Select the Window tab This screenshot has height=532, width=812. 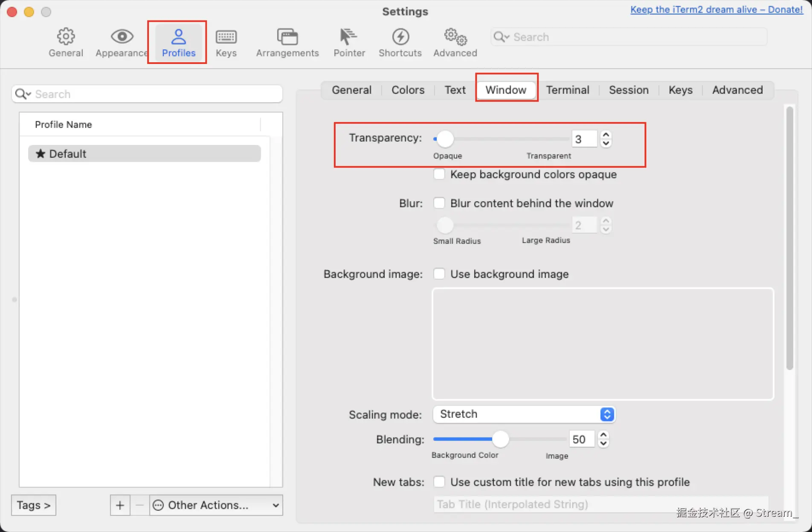click(x=506, y=90)
